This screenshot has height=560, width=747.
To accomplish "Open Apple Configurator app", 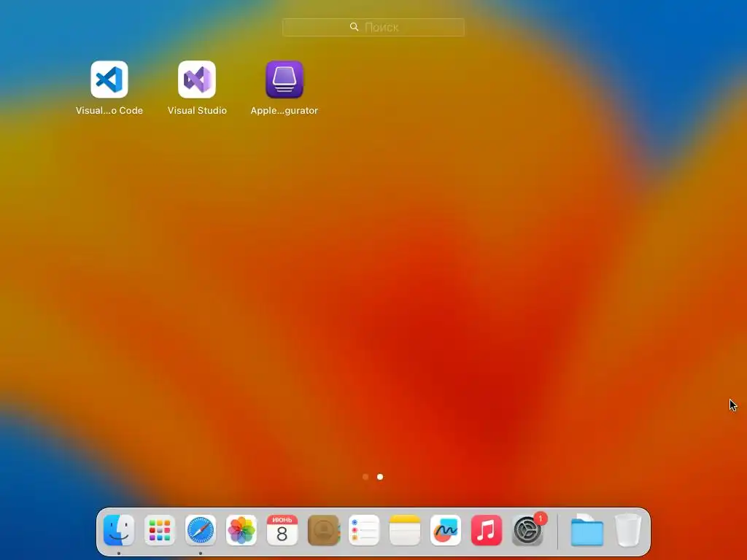I will (285, 79).
